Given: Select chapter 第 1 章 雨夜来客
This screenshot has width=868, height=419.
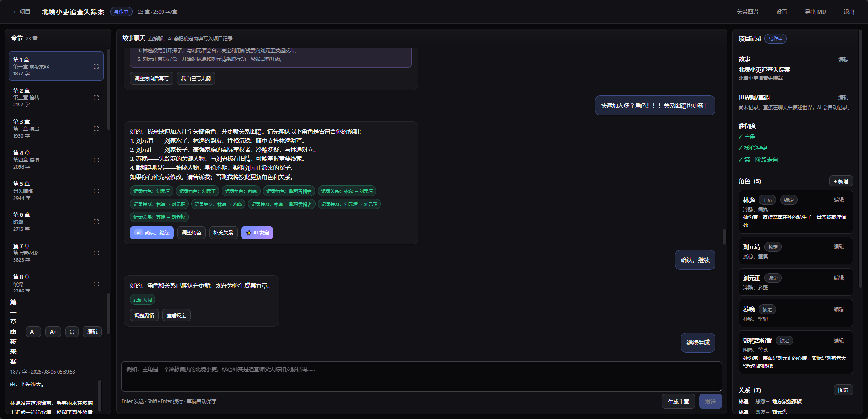Looking at the screenshot, I should [56, 66].
